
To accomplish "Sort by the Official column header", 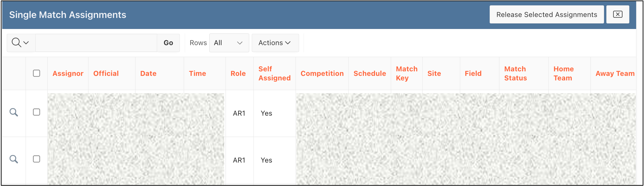I will 106,73.
